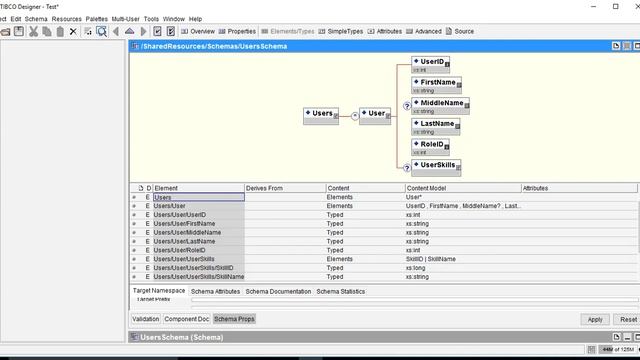Screen dimensions: 640x360
Task: Click first panel icon in UsersSchema (Schema) bar
Action: pos(616,337)
